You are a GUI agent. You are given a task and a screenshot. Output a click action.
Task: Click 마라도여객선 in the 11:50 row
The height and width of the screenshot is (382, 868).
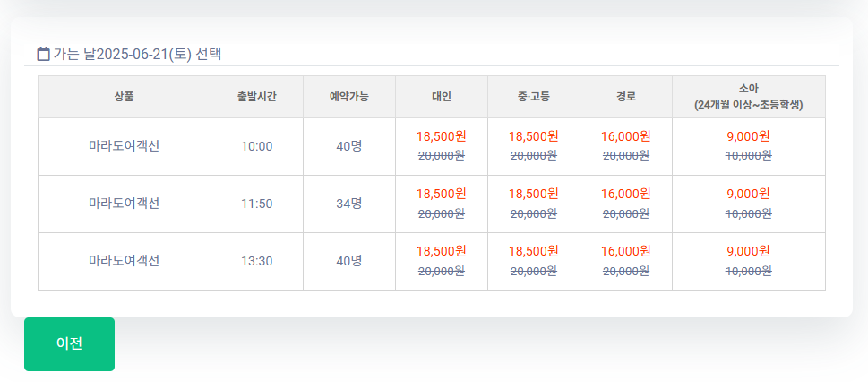pyautogui.click(x=124, y=204)
